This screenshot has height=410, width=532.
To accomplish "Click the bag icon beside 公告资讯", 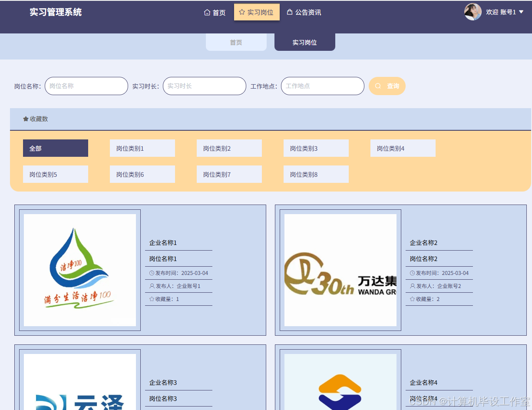I will coord(290,12).
